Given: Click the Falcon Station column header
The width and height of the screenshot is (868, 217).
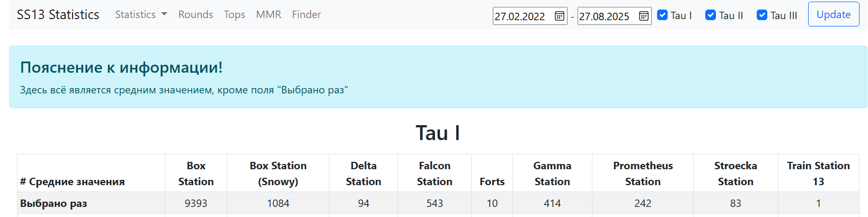Looking at the screenshot, I should tap(435, 173).
